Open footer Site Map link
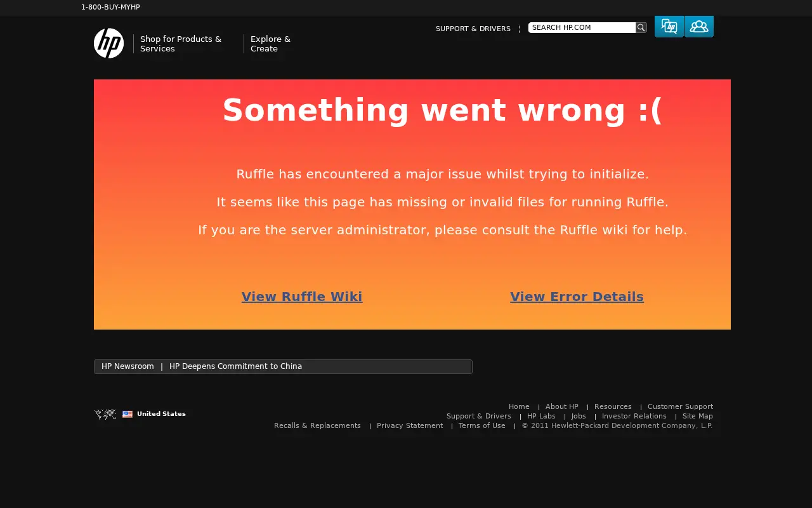The image size is (812, 508). [698, 416]
